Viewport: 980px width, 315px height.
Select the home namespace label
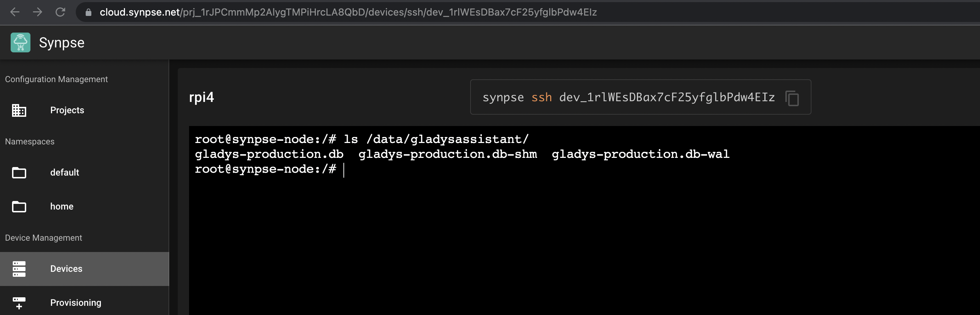[62, 207]
